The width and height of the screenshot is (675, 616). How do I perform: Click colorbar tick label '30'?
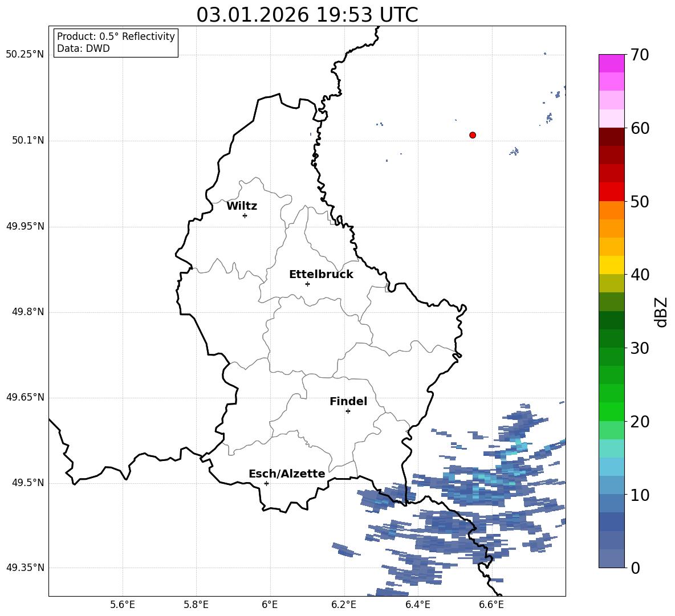[640, 348]
